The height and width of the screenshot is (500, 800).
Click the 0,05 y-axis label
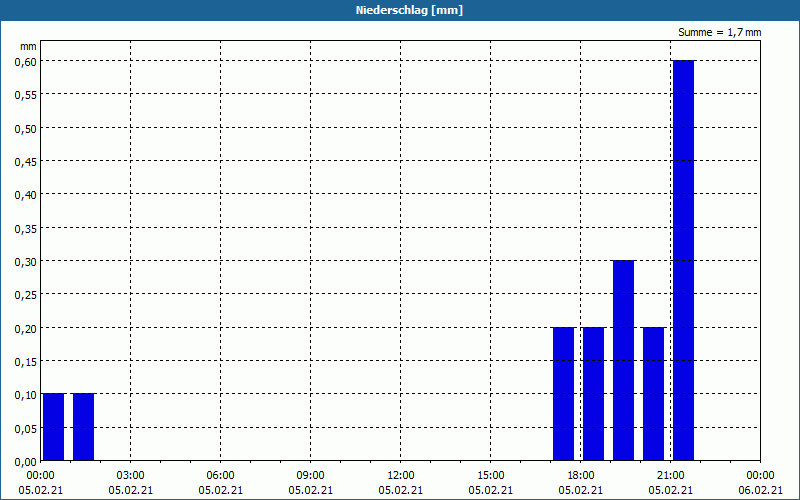coord(26,428)
